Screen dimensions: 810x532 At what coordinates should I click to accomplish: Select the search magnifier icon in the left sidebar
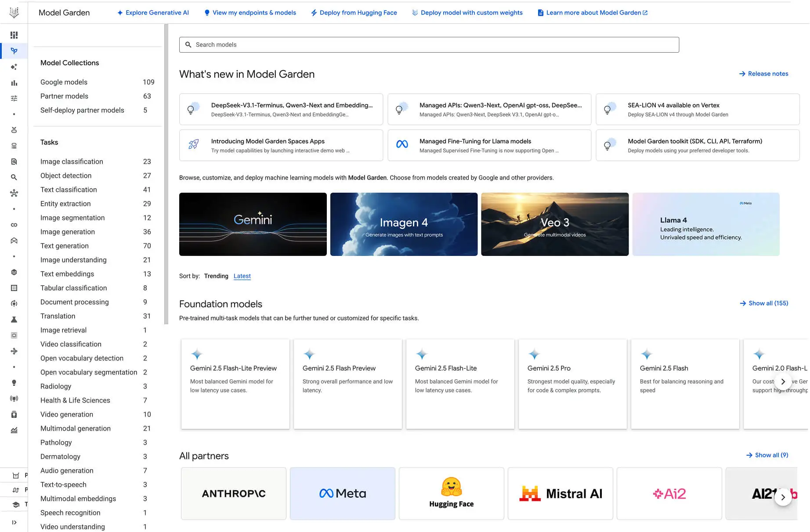pyautogui.click(x=14, y=177)
